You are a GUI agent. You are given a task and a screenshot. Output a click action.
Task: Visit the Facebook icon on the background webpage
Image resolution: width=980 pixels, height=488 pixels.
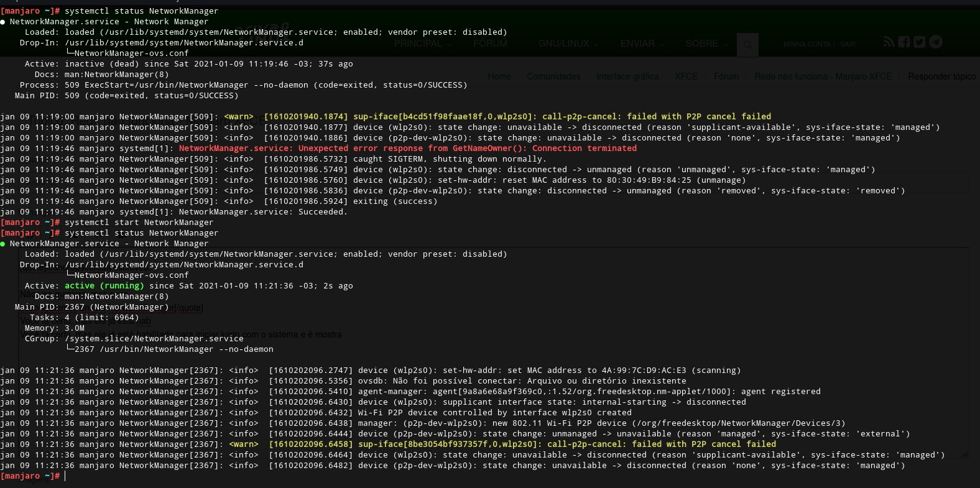click(x=904, y=42)
